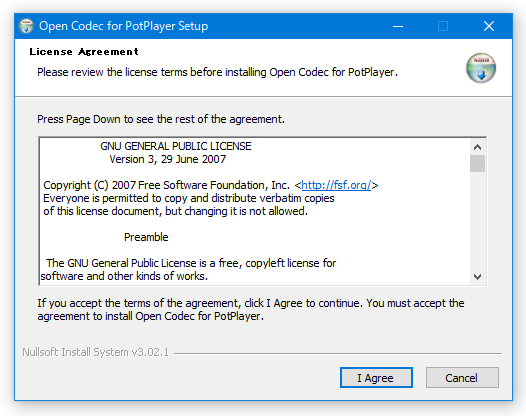Cancel the Open Codec setup
Screen dimensions: 526x416
coord(462,378)
